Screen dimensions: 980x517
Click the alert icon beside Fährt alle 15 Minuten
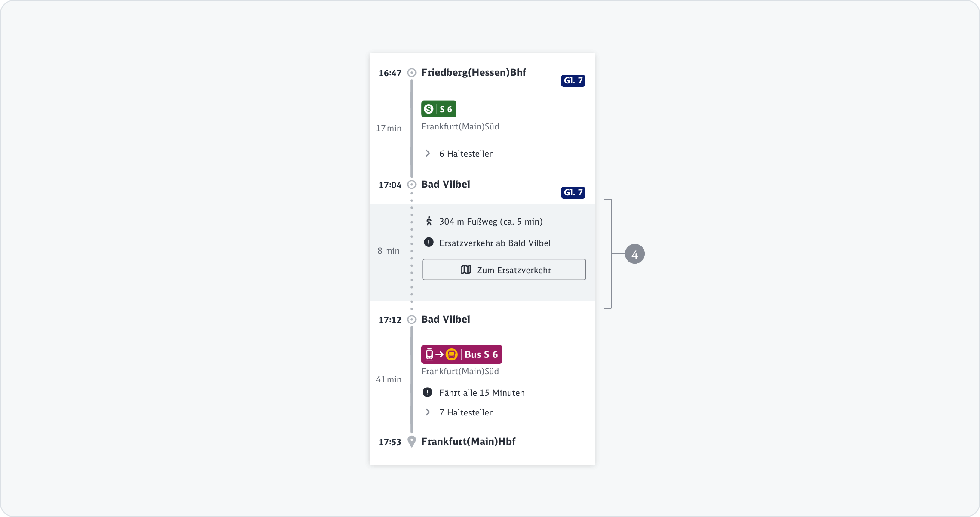click(x=427, y=392)
